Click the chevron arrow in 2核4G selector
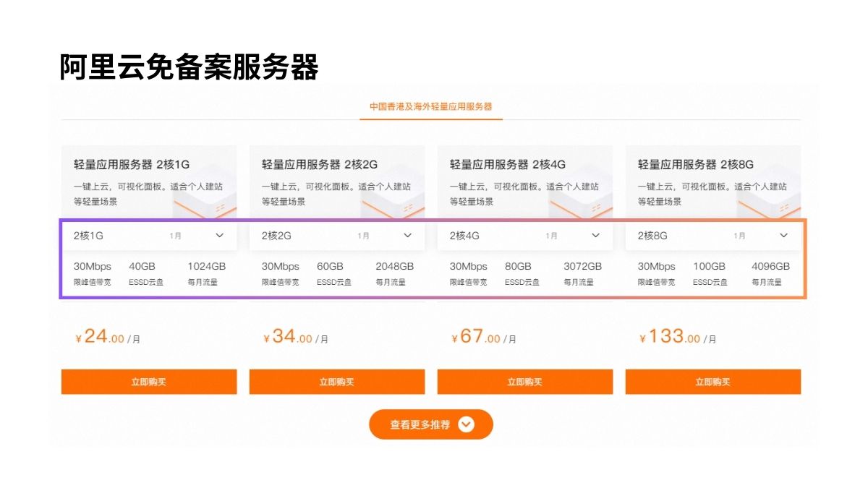Screen dimensions: 868x488 pyautogui.click(x=596, y=236)
